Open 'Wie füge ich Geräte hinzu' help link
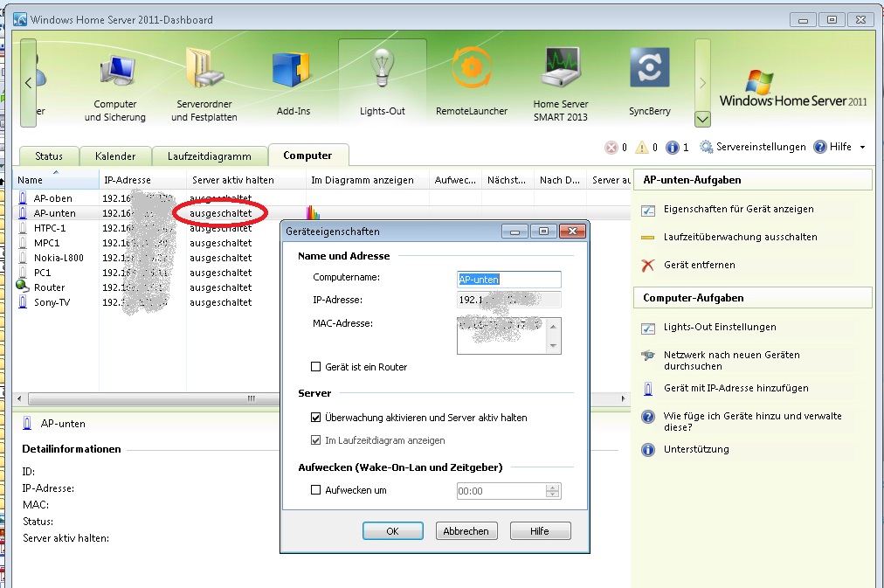Screen dimensions: 884x588 pos(753,421)
